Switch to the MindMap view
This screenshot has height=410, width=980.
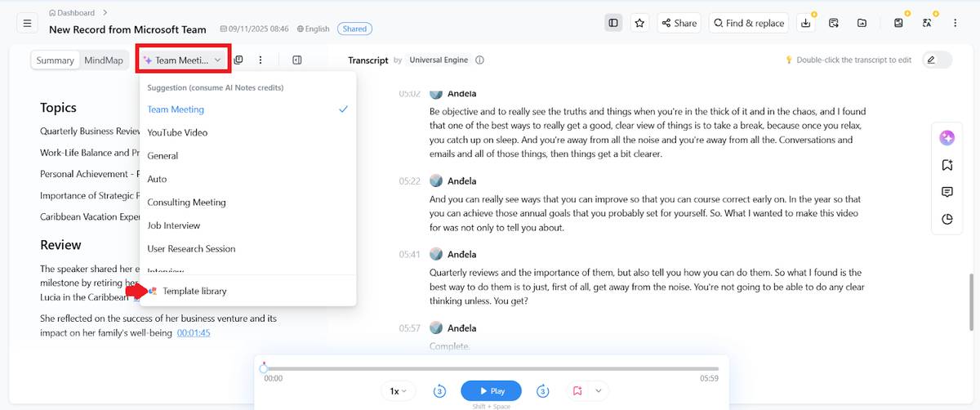pos(104,60)
